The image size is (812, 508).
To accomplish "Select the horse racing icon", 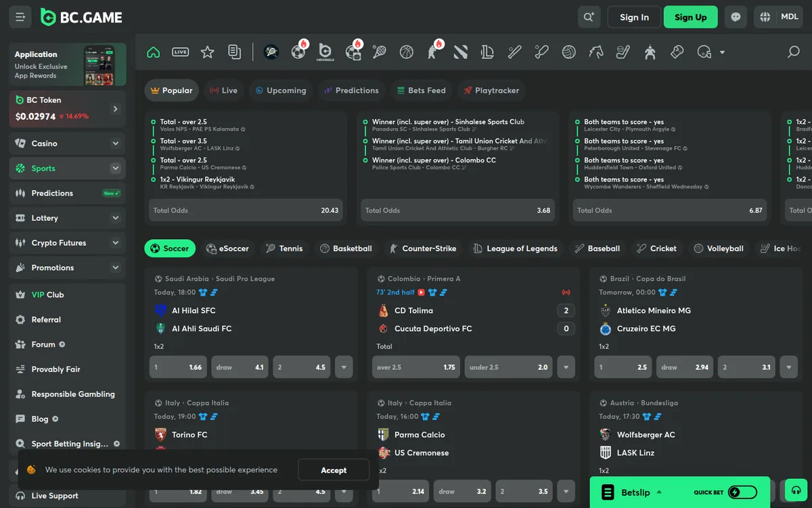I will (x=596, y=52).
